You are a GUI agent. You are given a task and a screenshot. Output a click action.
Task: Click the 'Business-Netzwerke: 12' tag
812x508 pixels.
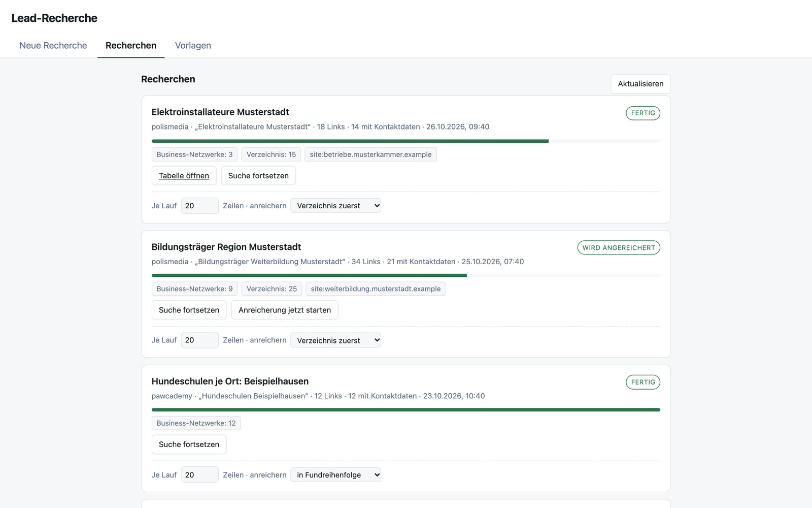click(x=196, y=423)
